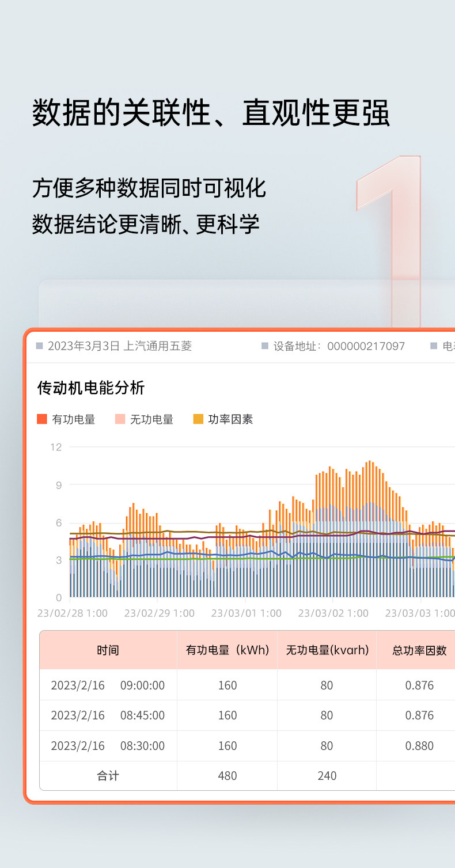Click the 09:00:00 table row
Image resolution: width=455 pixels, height=868 pixels.
(x=247, y=685)
